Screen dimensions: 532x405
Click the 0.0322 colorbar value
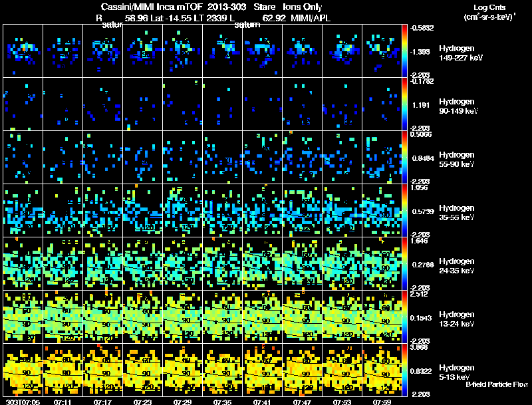pyautogui.click(x=422, y=372)
